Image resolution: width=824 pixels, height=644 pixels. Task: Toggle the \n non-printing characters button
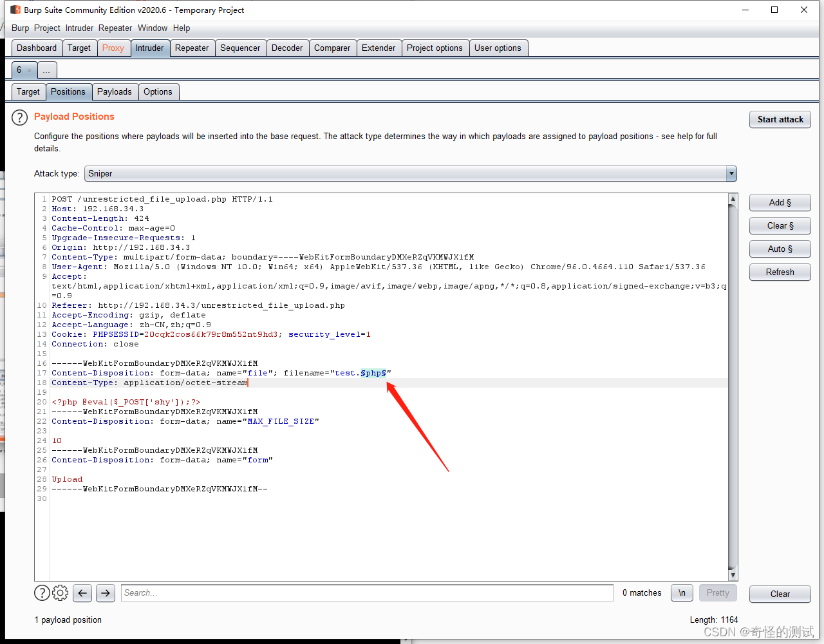(x=682, y=593)
